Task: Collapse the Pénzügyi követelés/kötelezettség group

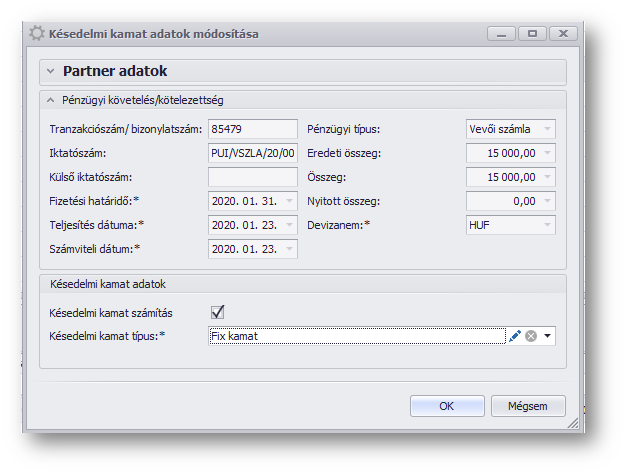Action: pos(49,100)
